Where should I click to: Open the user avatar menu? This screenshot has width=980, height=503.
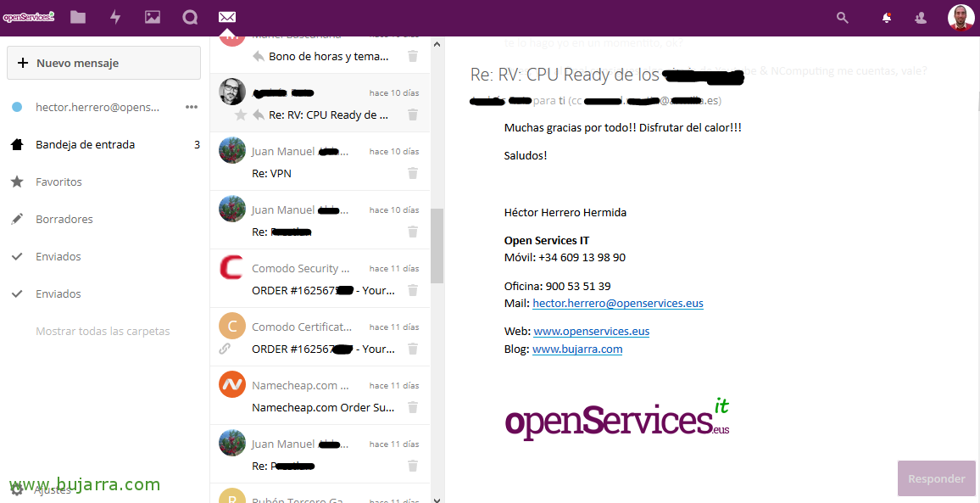tap(961, 17)
